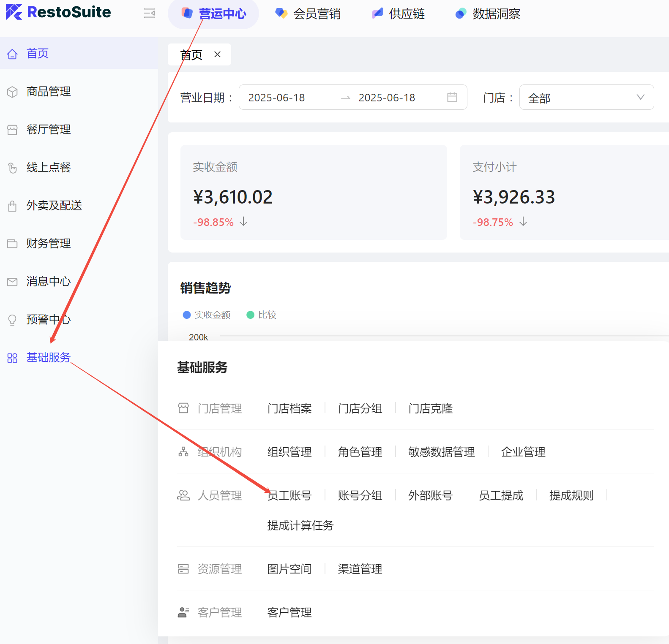Screen dimensions: 669x644
Task: Click the 营运中心 module icon
Action: coord(187,13)
